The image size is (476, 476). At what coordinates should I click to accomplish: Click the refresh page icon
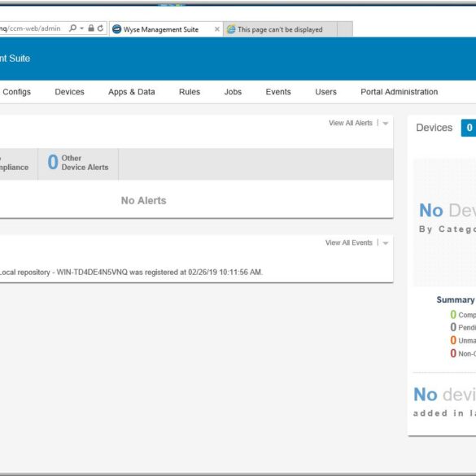(x=100, y=28)
